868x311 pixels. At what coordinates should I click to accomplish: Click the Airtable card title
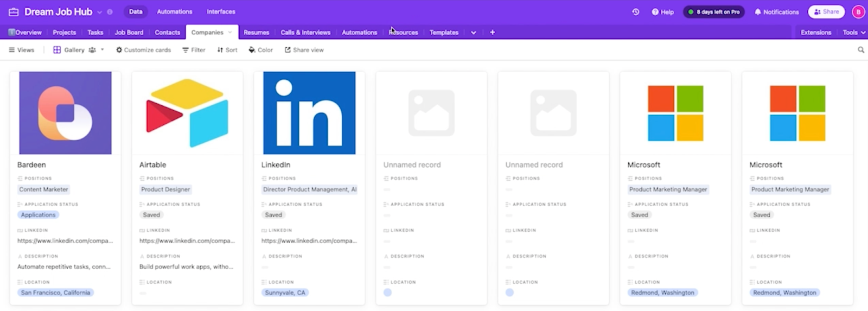click(x=153, y=165)
